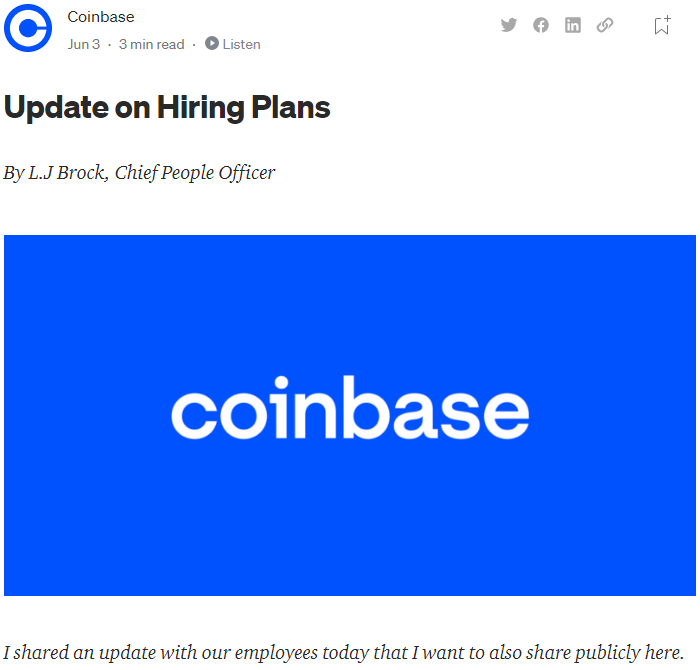The image size is (700, 670).
Task: Click the white coinbase wordmark in banner
Action: tap(350, 408)
